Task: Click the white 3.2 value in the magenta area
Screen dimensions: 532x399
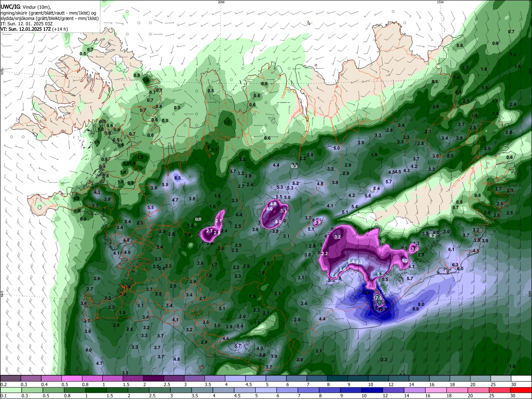Action: point(337,237)
